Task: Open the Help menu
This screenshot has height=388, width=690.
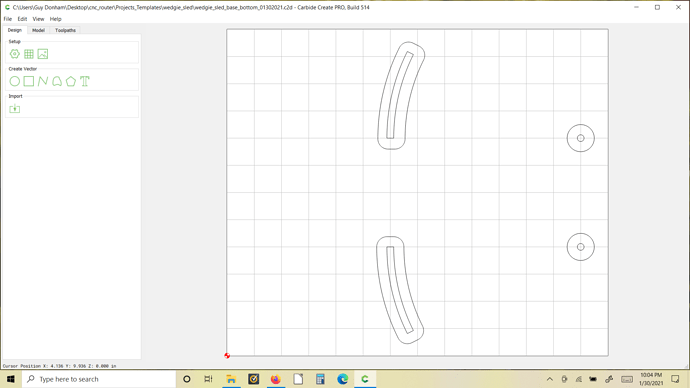Action: click(55, 19)
